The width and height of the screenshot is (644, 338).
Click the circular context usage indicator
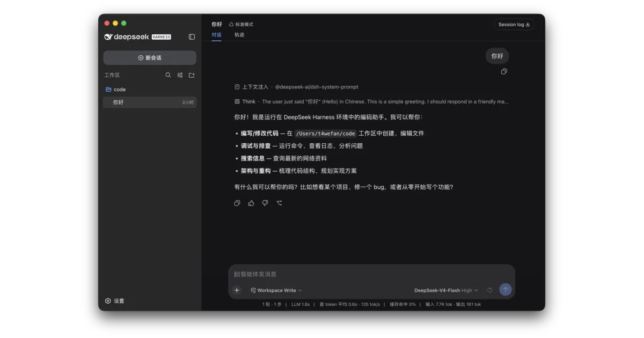pos(490,290)
